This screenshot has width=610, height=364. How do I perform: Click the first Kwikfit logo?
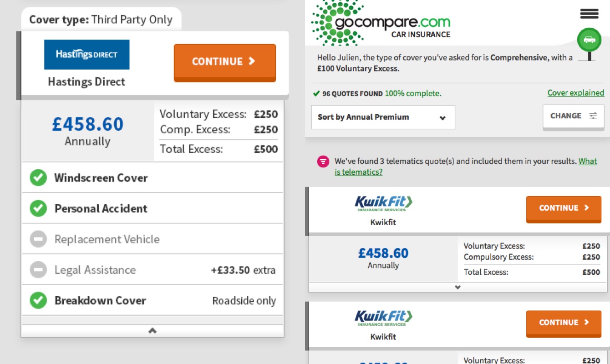coord(383,203)
